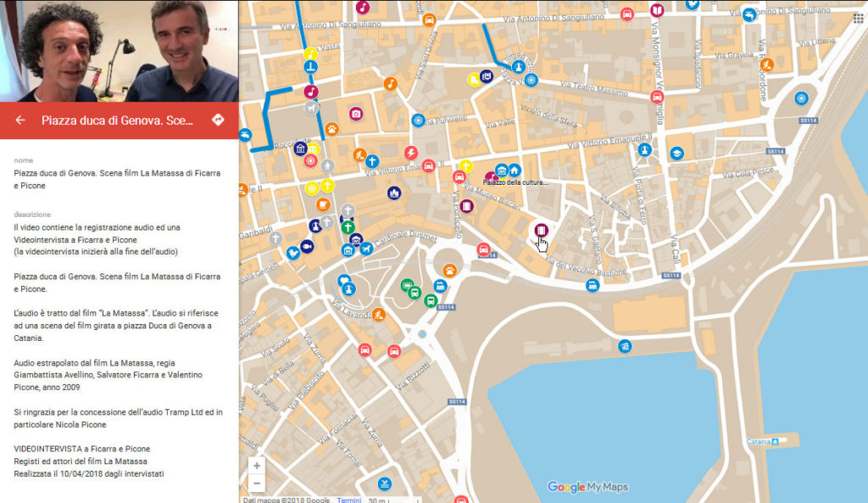The width and height of the screenshot is (868, 503).
Task: Select the magenta book marker near Via Monsignor Ventimiglia
Action: pos(656,11)
